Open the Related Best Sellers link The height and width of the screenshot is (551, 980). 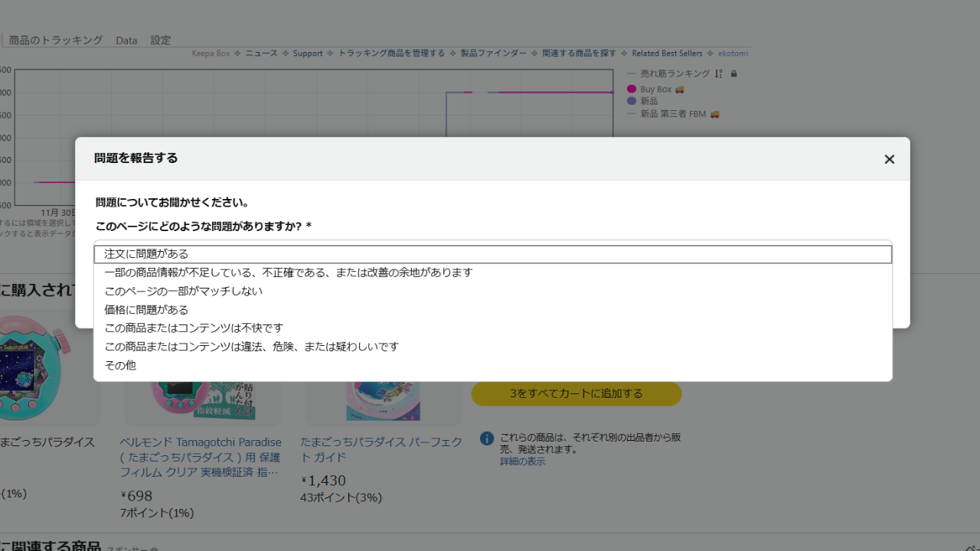point(667,54)
